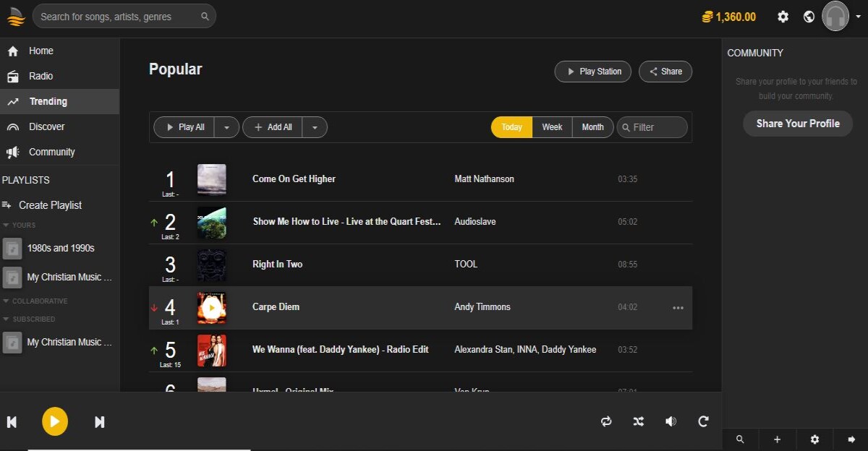Open Radio in the sidebar
The image size is (868, 451).
(59, 76)
